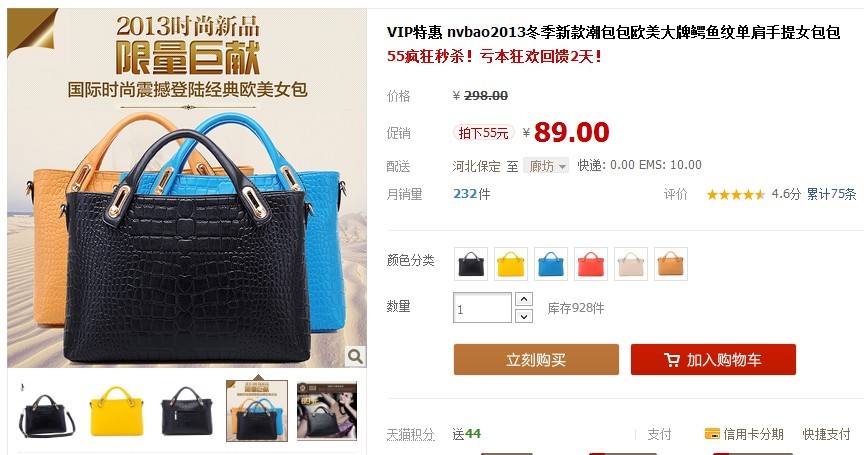864x455 pixels.
Task: Select the orange-brown bag color swatch
Action: [671, 264]
